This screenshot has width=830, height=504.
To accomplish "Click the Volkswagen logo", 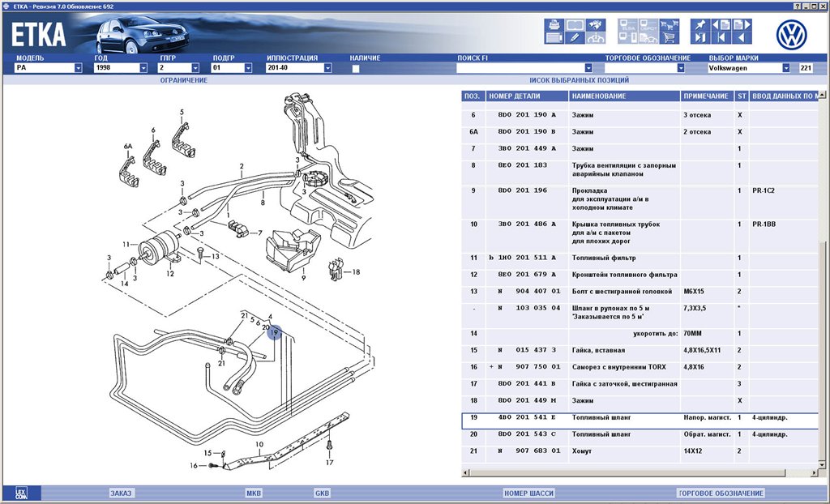I will tap(791, 34).
